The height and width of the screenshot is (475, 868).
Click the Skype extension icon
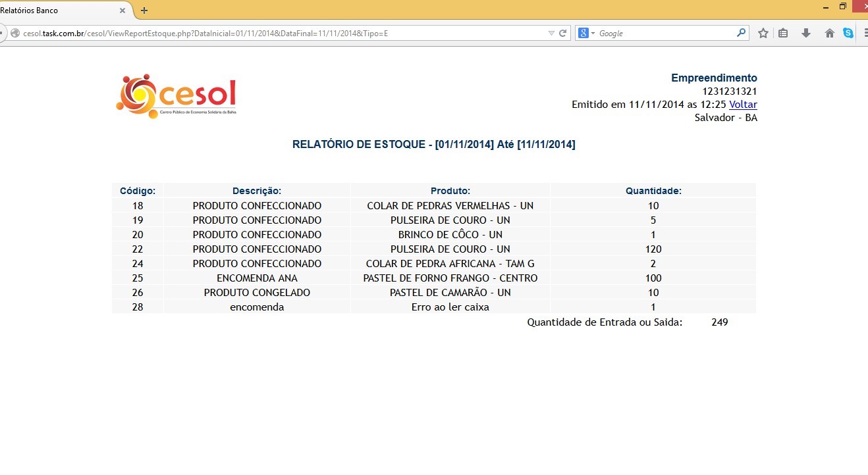click(848, 33)
